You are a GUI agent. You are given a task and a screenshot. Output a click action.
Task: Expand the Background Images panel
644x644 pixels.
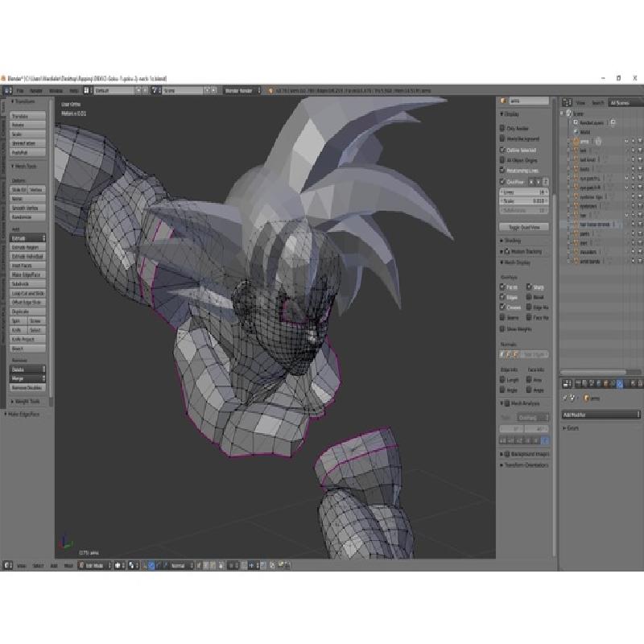click(x=525, y=454)
